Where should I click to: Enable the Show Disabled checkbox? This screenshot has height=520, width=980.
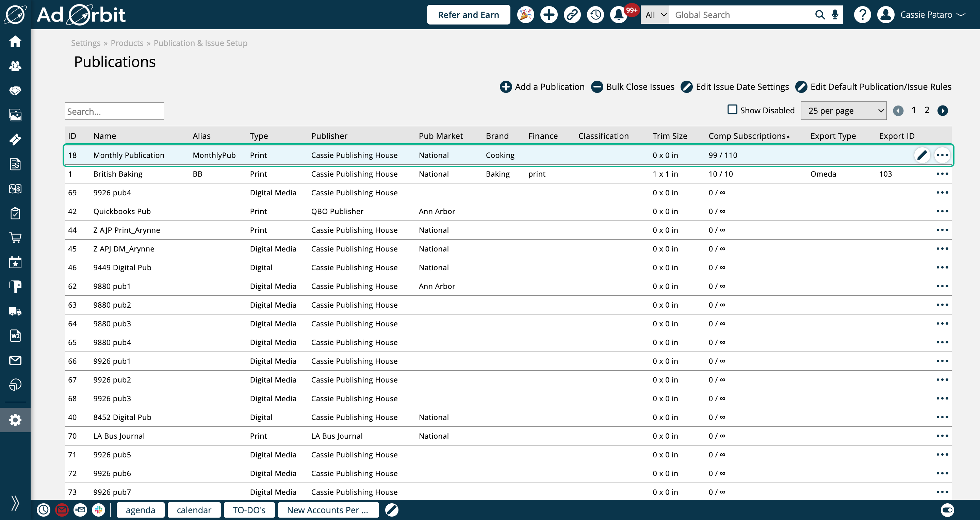pos(732,110)
